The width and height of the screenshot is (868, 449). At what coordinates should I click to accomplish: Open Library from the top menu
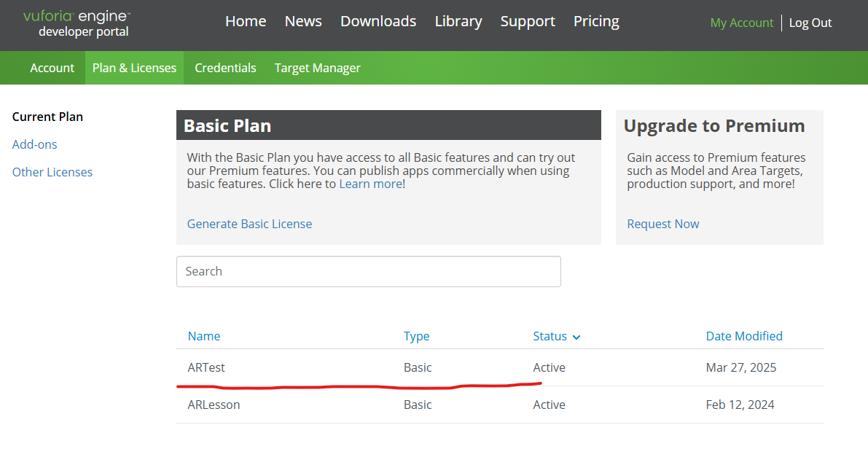[x=458, y=22]
